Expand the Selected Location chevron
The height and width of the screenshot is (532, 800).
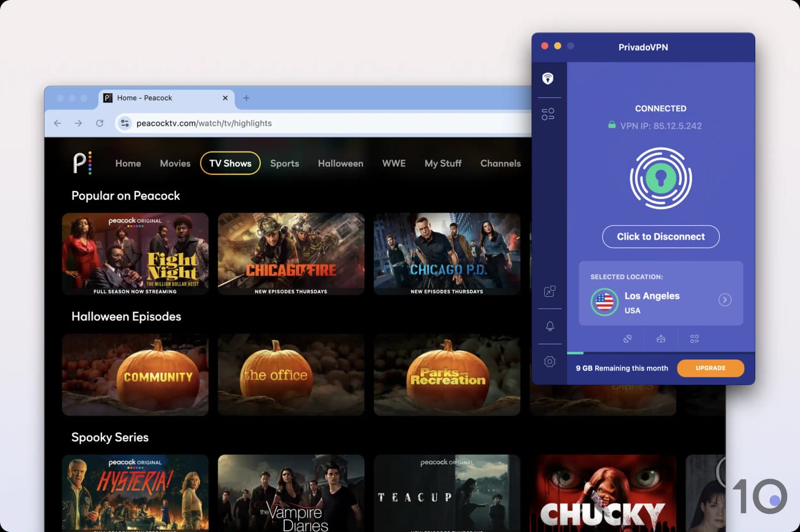(724, 300)
